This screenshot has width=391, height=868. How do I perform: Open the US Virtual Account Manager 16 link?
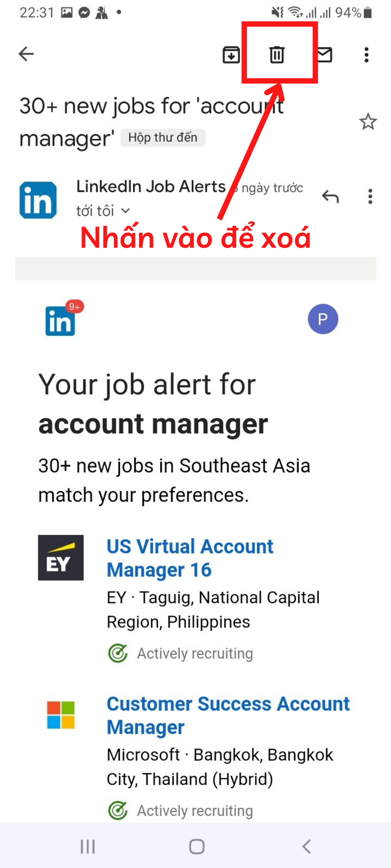pyautogui.click(x=190, y=558)
